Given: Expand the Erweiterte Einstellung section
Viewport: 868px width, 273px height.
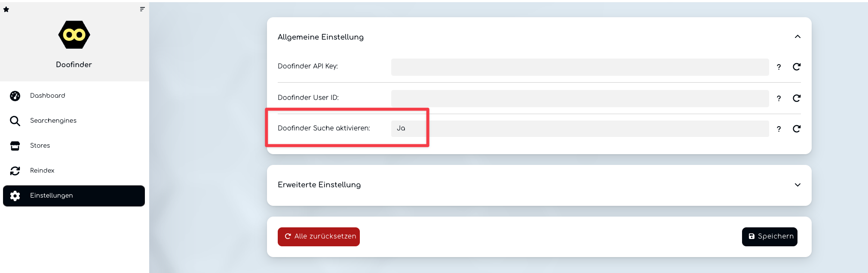Looking at the screenshot, I should tap(797, 185).
